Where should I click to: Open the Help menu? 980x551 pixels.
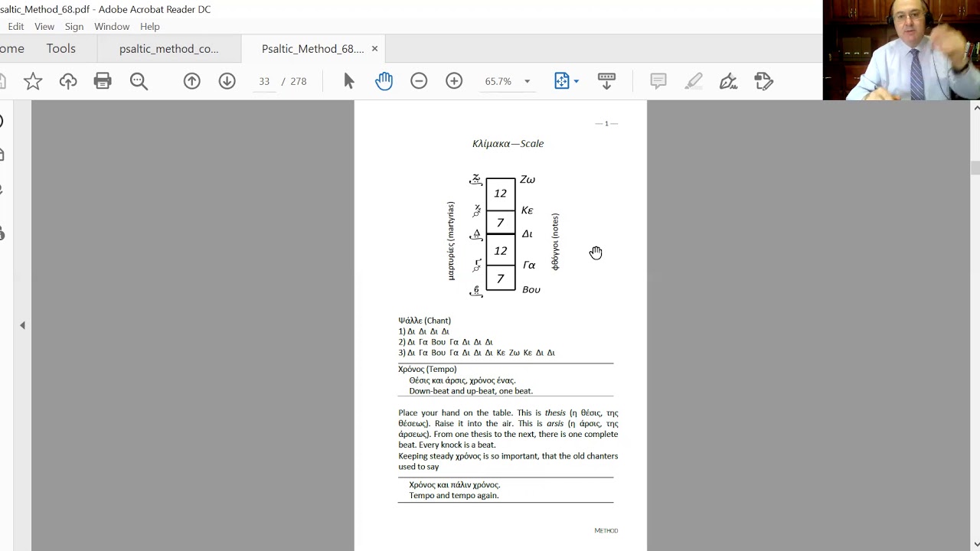coord(150,27)
